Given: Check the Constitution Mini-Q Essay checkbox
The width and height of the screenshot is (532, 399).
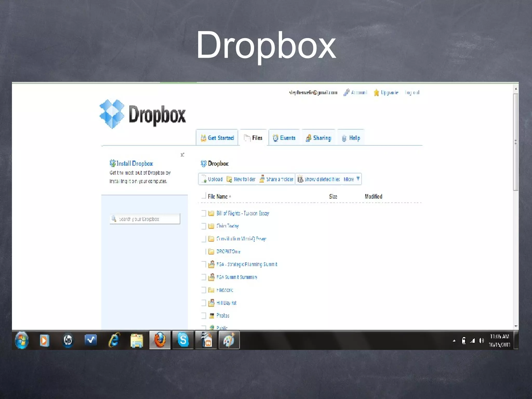Looking at the screenshot, I should pos(204,239).
